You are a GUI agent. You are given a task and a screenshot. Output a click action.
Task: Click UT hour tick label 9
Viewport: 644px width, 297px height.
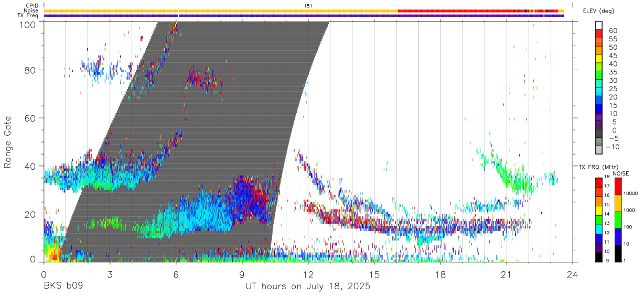(242, 274)
